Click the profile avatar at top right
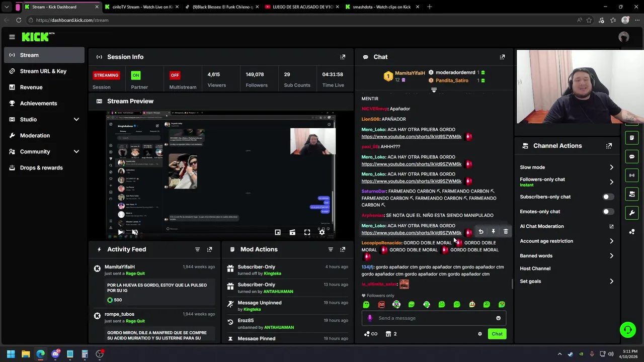Image resolution: width=644 pixels, height=362 pixels. (x=624, y=37)
